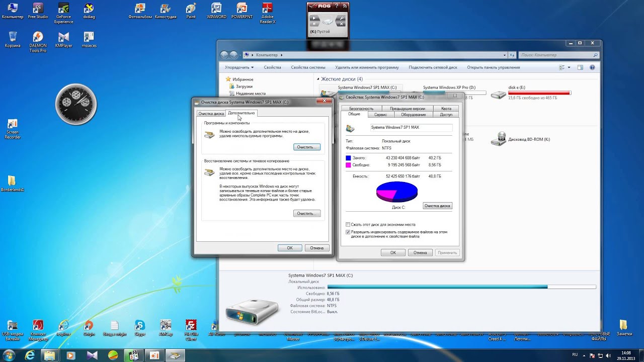644x362 pixels.
Task: Click the address bar refresh icon
Action: [512, 55]
